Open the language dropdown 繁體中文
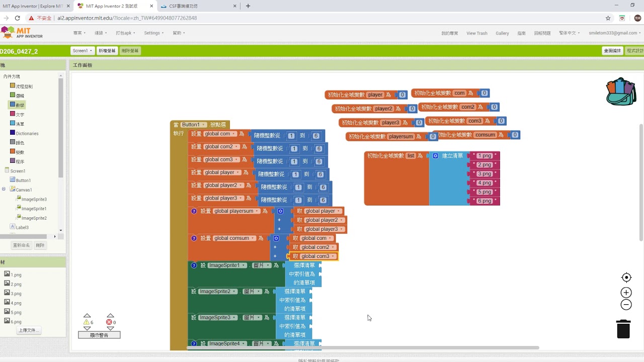 tap(569, 33)
